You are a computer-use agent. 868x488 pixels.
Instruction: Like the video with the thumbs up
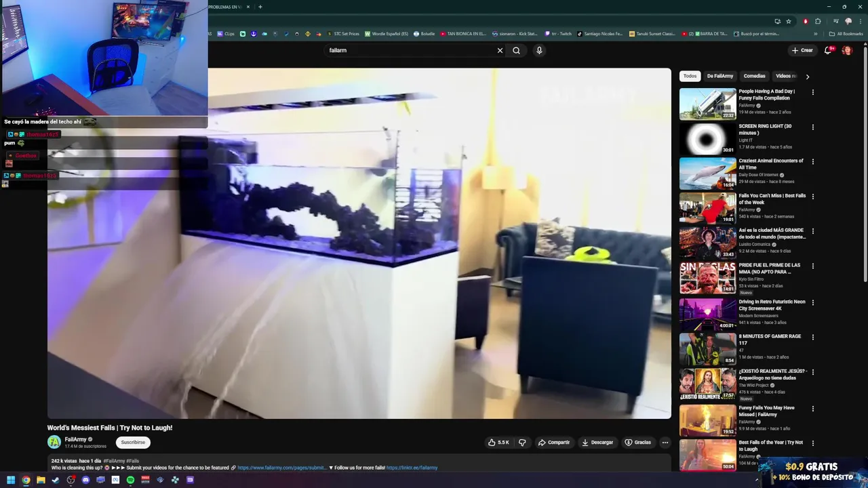click(498, 443)
